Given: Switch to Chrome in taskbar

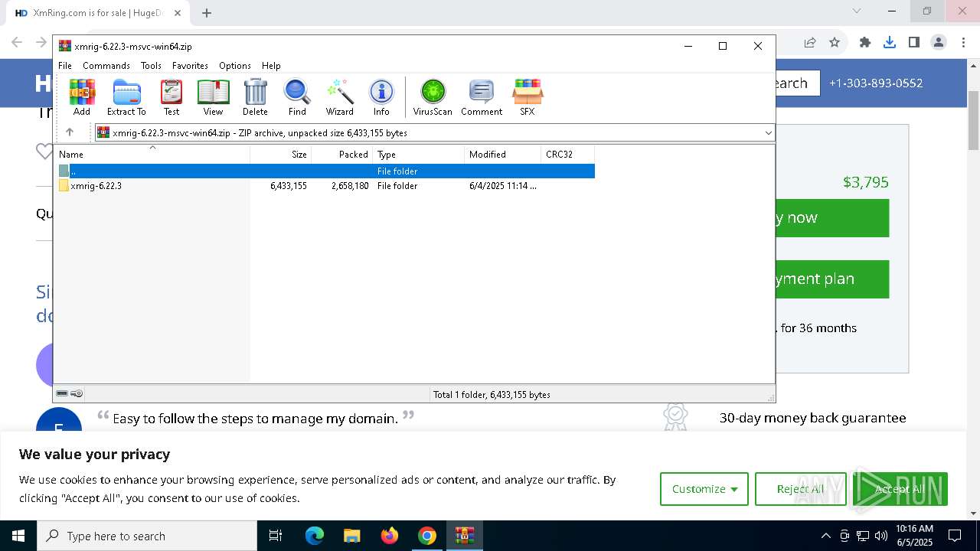Looking at the screenshot, I should pyautogui.click(x=427, y=536).
